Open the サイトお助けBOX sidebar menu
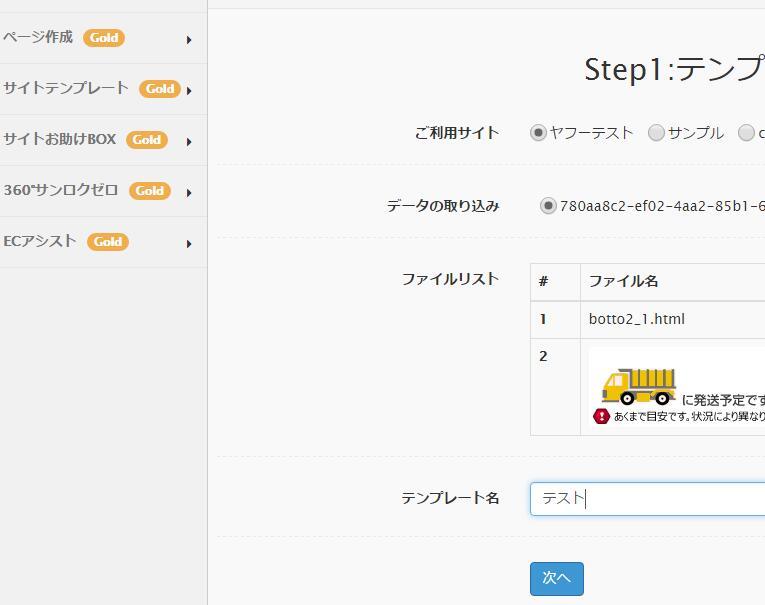This screenshot has width=765, height=605. (103, 141)
